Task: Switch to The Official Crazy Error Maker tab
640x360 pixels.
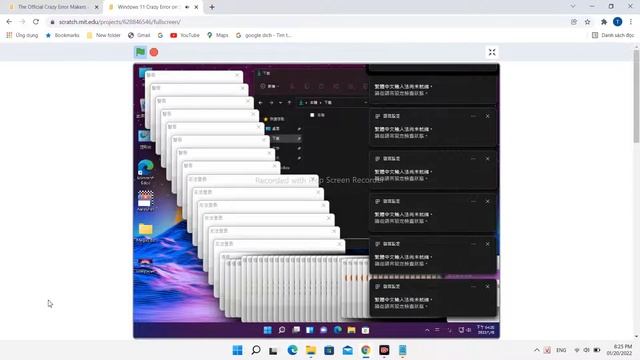Action: tap(53, 7)
